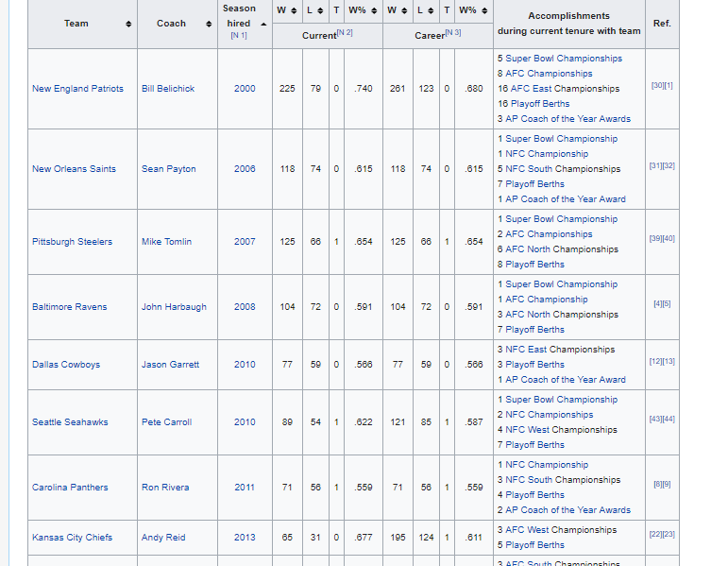Open Mike Tomlin coach page
The height and width of the screenshot is (566, 728).
point(166,242)
